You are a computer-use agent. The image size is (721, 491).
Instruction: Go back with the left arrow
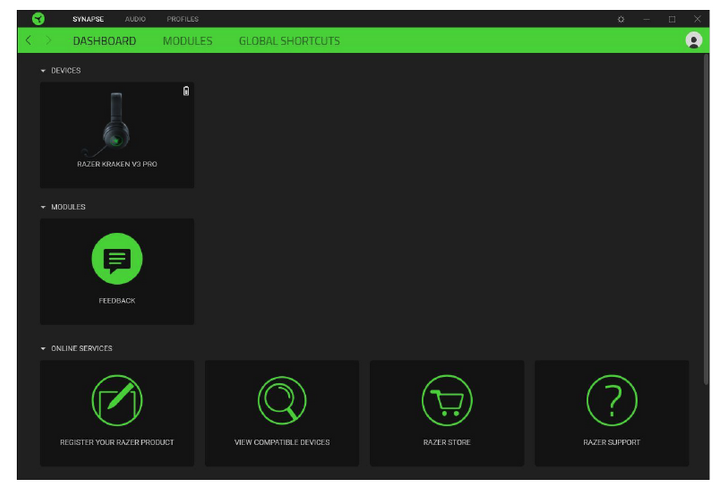coord(29,40)
